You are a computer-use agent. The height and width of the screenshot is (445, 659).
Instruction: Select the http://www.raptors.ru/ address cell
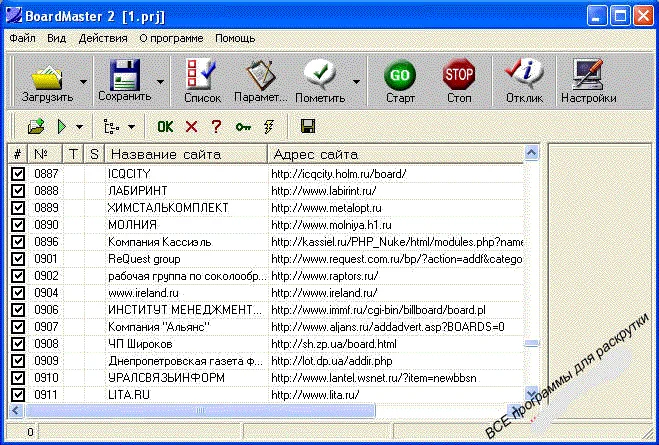pyautogui.click(x=324, y=276)
